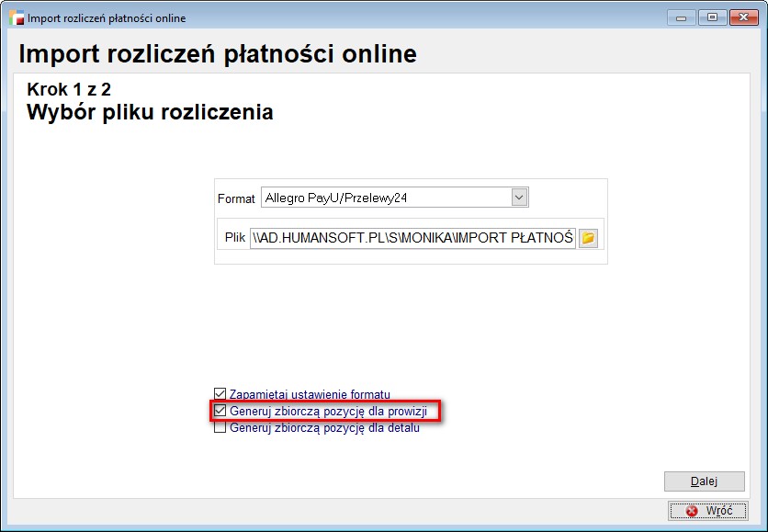
Task: Click the Wróć button label text
Action: pos(719,511)
